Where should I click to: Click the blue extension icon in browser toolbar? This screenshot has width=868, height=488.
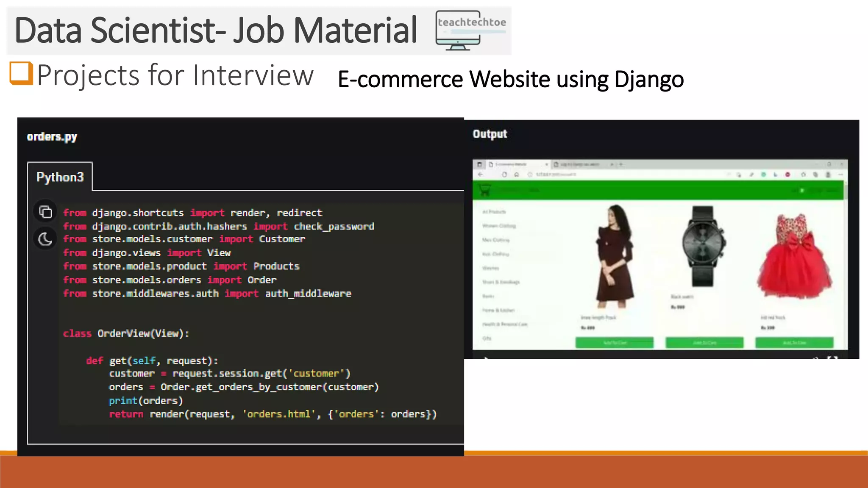coord(776,175)
